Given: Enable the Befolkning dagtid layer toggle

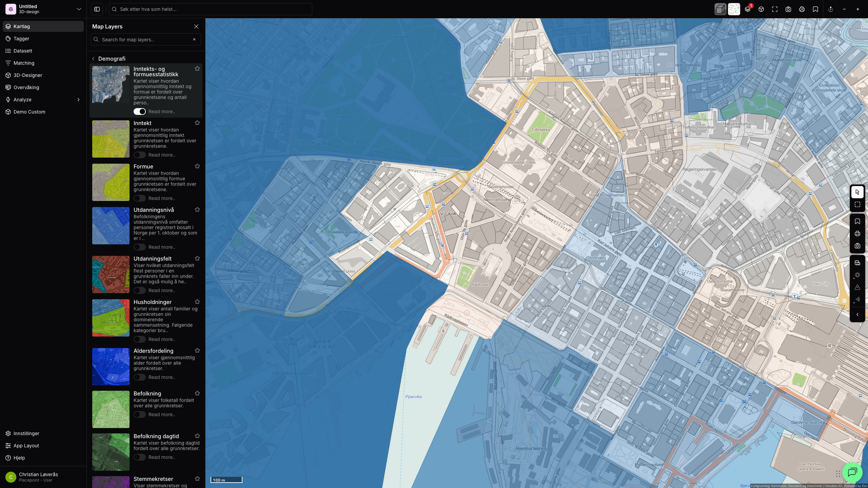Looking at the screenshot, I should pyautogui.click(x=140, y=457).
